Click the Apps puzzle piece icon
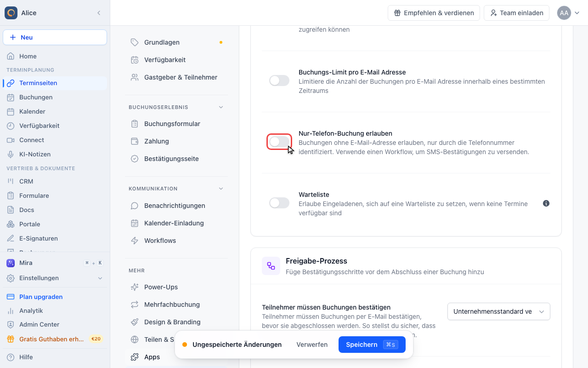The height and width of the screenshot is (368, 588). [135, 357]
